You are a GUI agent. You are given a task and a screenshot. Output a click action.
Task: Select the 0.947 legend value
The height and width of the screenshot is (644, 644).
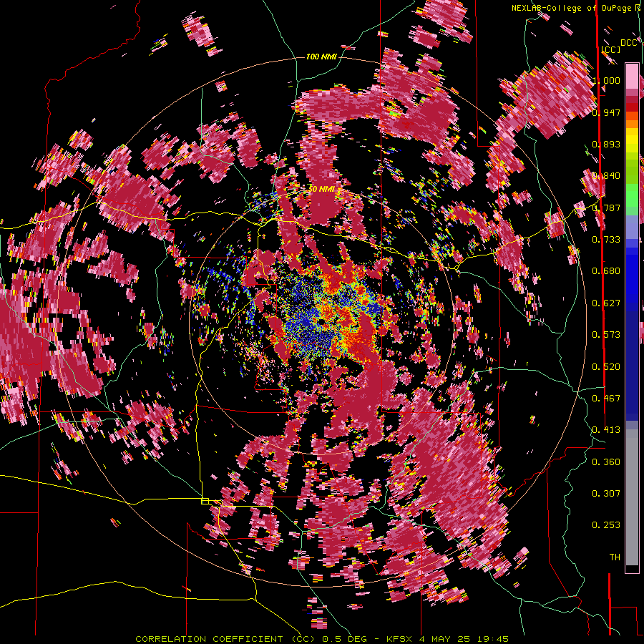coord(606,112)
